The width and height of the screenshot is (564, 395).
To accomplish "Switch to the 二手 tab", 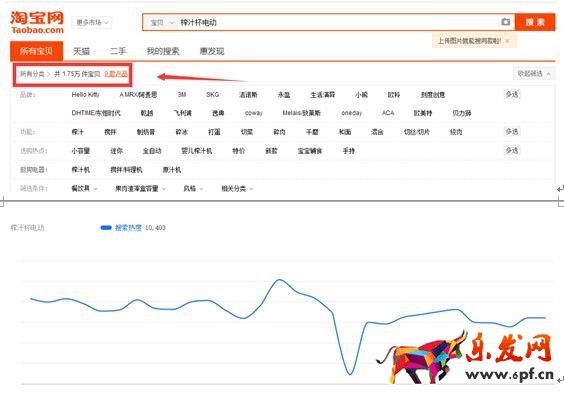I will [118, 51].
